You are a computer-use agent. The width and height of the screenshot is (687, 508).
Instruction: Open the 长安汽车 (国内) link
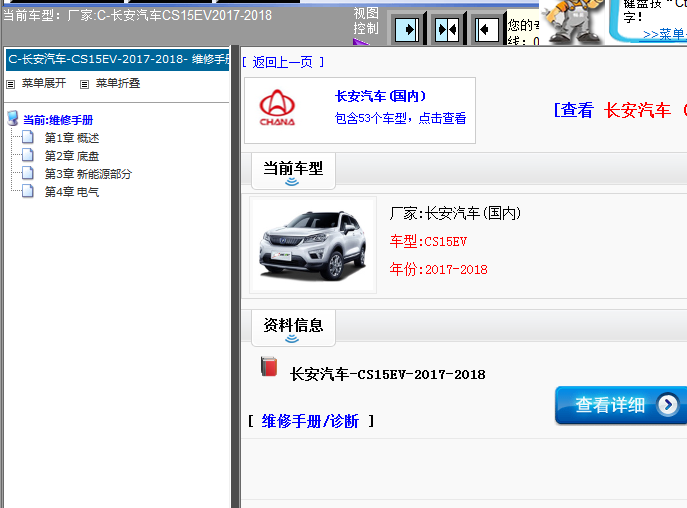(x=380, y=97)
